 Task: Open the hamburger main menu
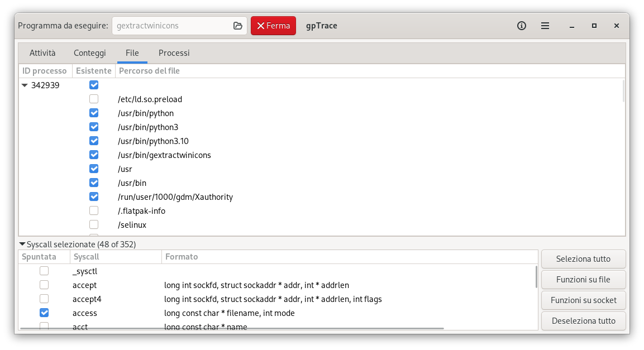click(545, 26)
